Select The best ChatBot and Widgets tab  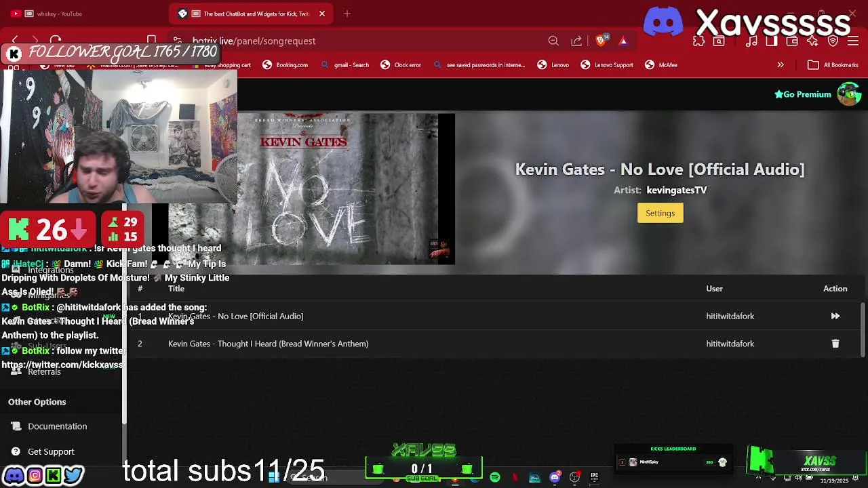(x=251, y=14)
